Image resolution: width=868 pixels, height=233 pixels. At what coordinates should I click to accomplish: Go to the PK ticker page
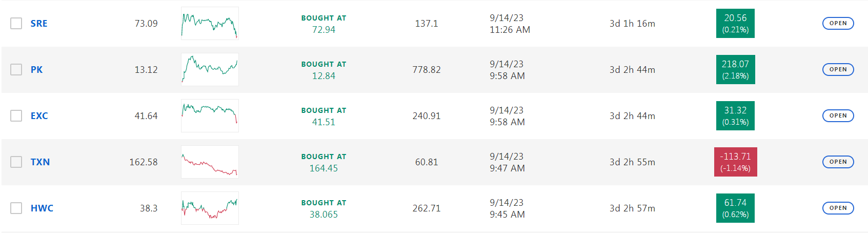[x=36, y=70]
